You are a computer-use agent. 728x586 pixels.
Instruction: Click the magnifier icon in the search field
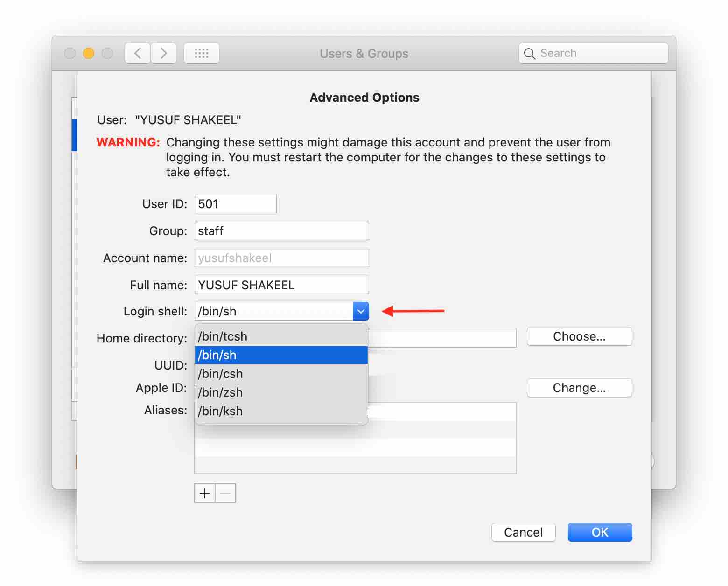click(x=530, y=53)
